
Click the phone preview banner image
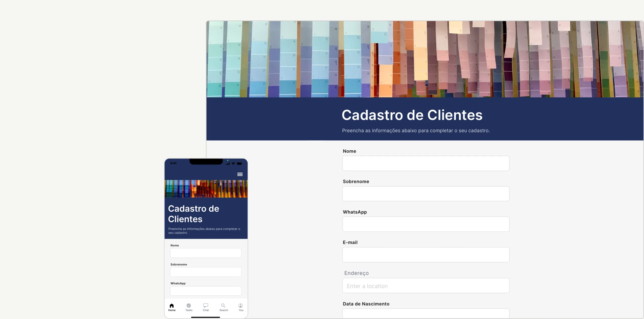[206, 189]
